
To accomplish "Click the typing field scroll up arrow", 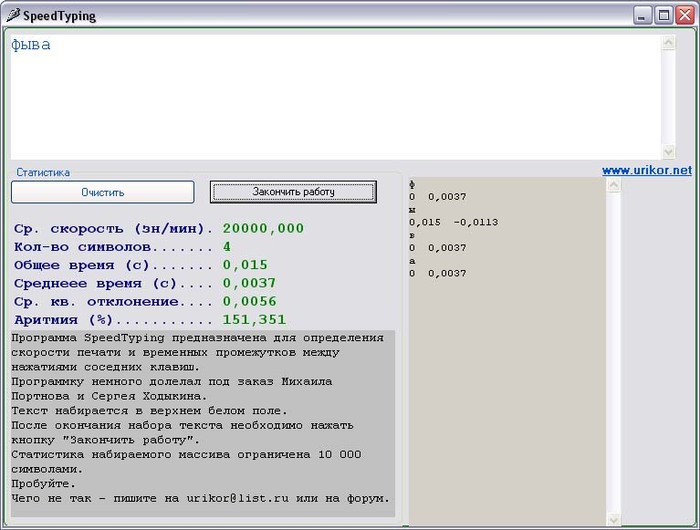I will click(668, 43).
